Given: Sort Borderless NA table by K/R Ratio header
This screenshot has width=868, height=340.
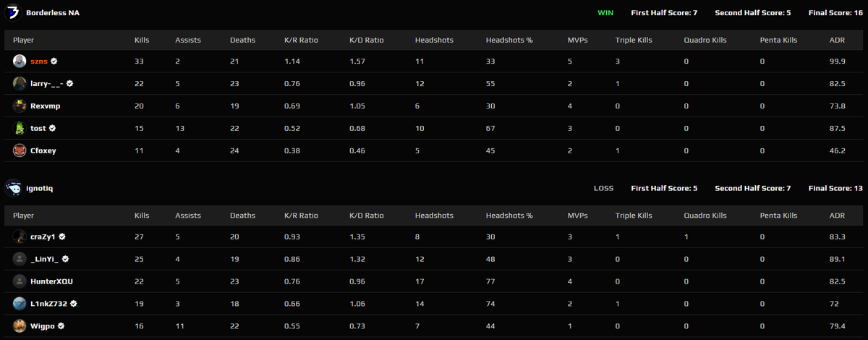Looking at the screenshot, I should point(301,40).
